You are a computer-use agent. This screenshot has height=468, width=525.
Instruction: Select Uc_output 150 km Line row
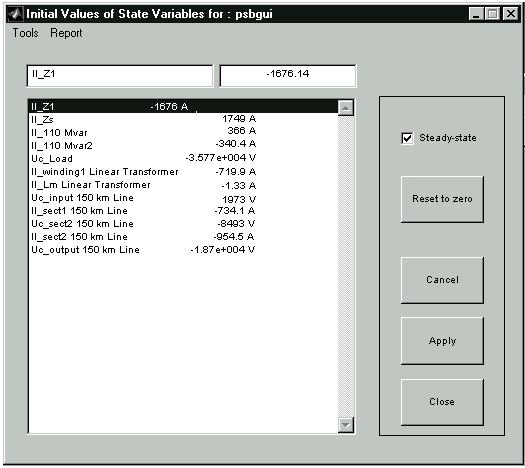point(183,250)
